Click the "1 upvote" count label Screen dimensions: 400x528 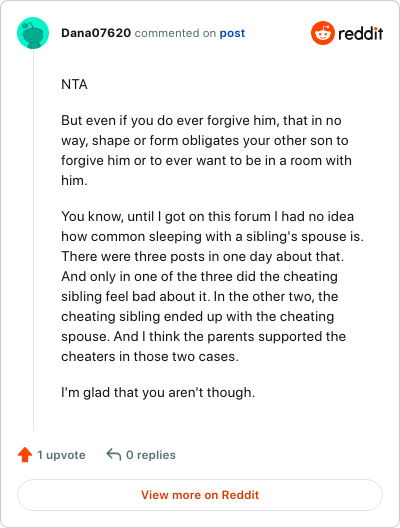coord(61,455)
